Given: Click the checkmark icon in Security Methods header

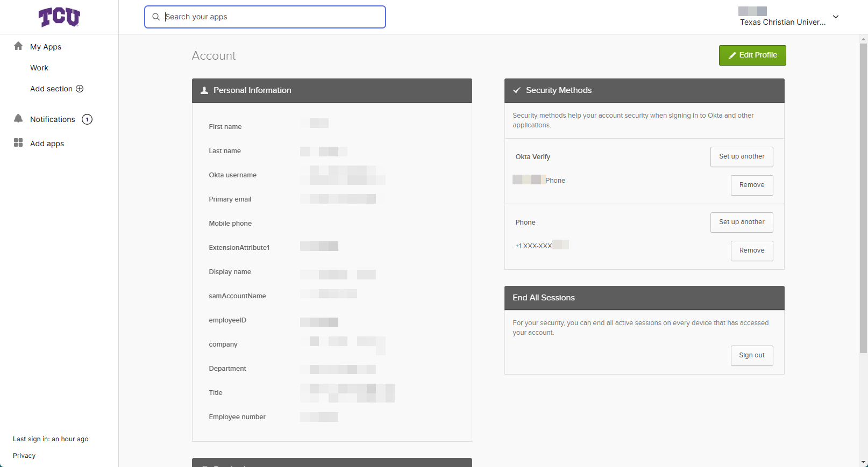Looking at the screenshot, I should [516, 90].
